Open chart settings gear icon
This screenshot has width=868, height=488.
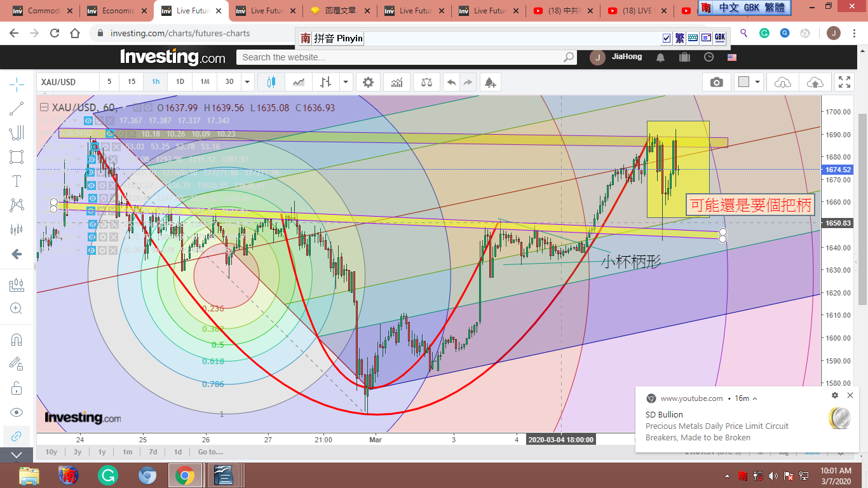(x=368, y=82)
